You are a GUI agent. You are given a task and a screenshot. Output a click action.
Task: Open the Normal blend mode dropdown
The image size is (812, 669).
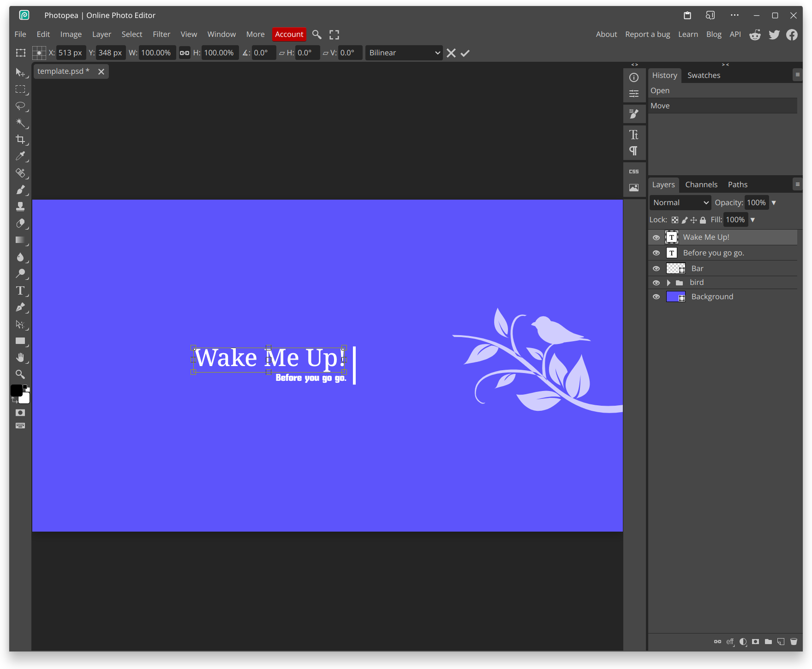pos(680,202)
